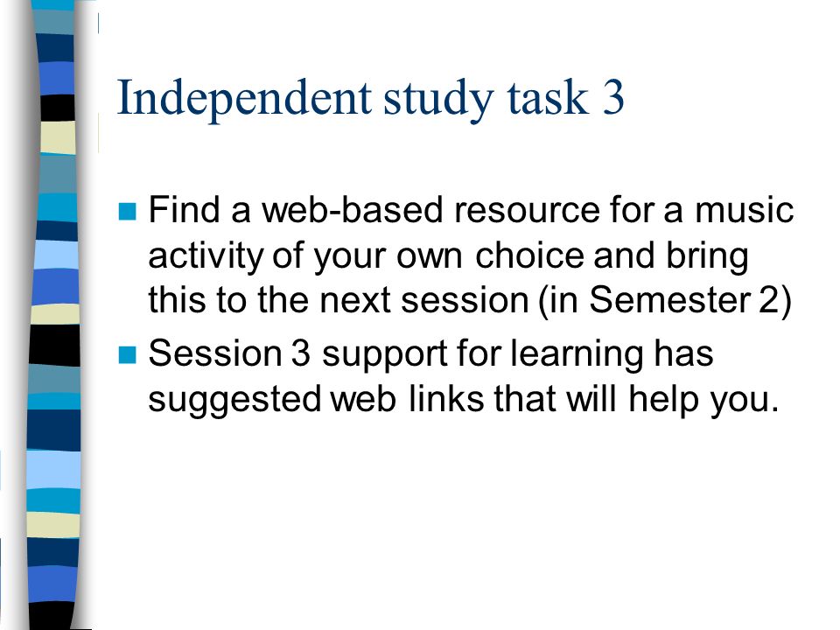Image resolution: width=840 pixels, height=630 pixels.
Task: Click the word 'choice' in the first bullet
Action: point(528,255)
